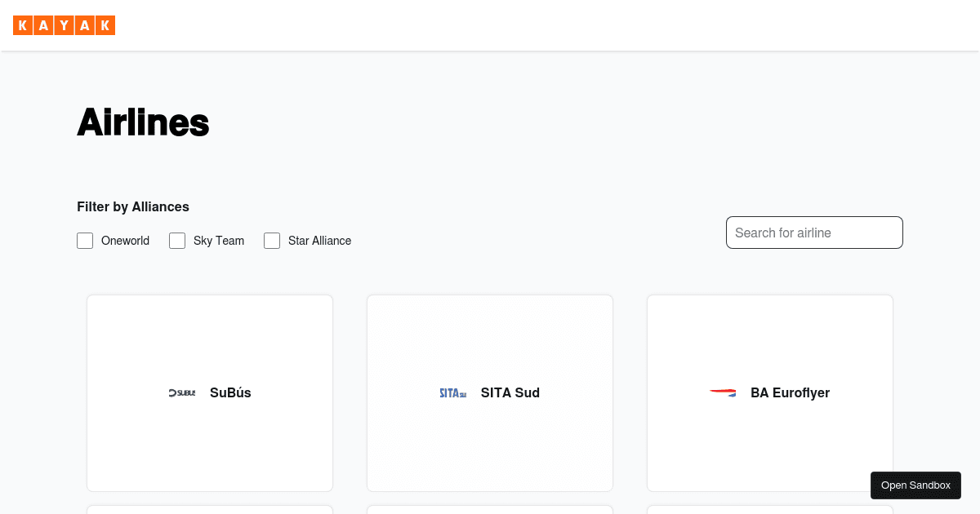Enable the Star Alliance filter
980x514 pixels.
coord(272,241)
